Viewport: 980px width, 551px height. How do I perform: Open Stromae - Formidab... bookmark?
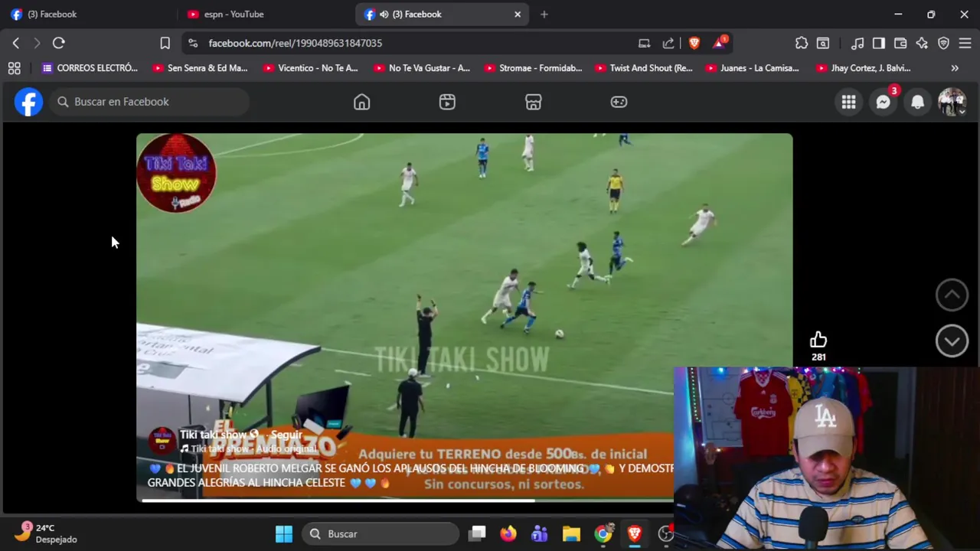tap(533, 68)
